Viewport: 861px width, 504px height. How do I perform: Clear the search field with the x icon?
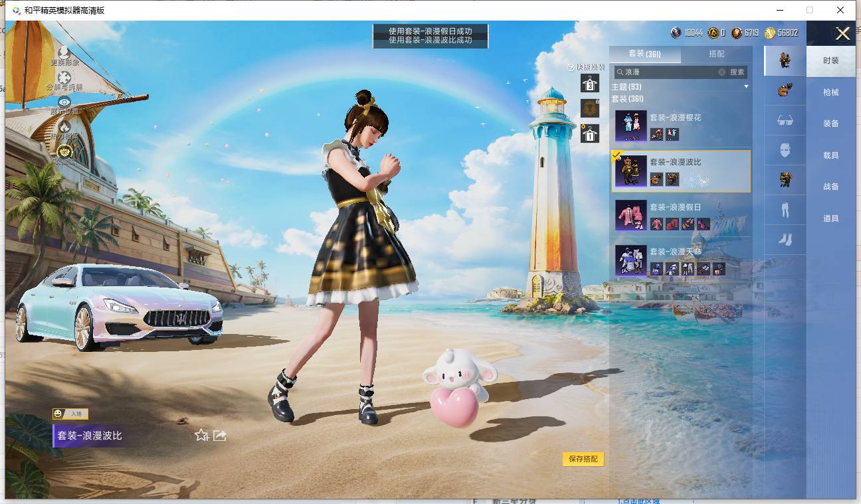click(721, 72)
